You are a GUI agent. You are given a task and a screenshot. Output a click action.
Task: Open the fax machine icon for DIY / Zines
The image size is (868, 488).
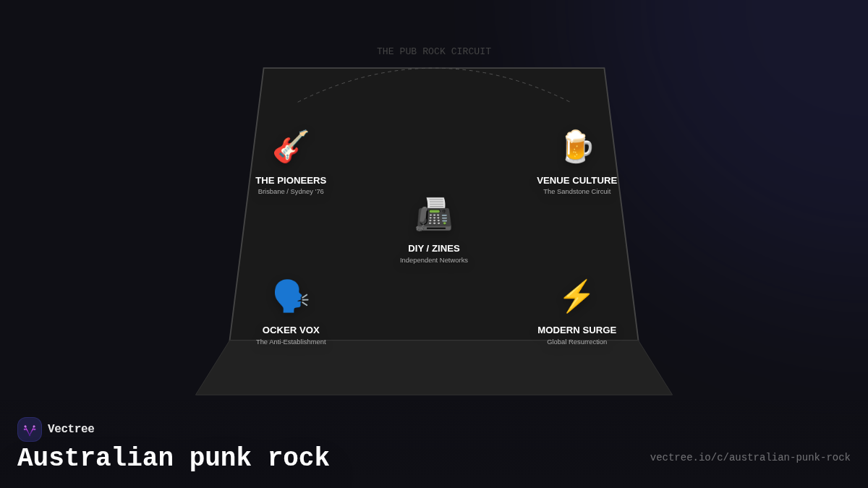pos(434,214)
